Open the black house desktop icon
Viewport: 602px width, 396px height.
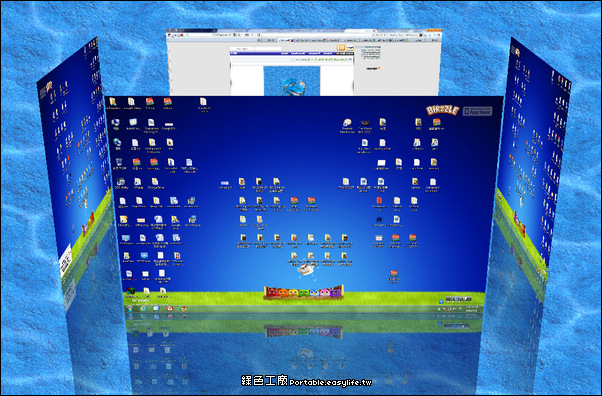[x=379, y=220]
